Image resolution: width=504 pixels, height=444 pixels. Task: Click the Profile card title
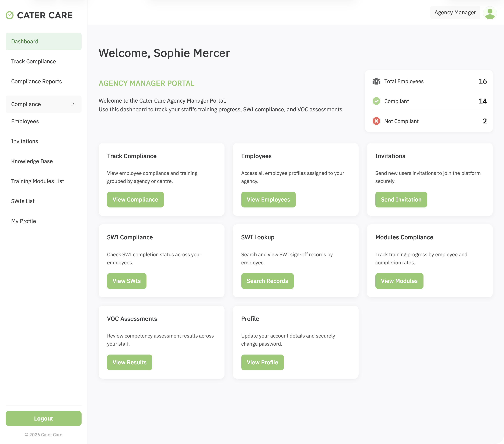(x=250, y=319)
